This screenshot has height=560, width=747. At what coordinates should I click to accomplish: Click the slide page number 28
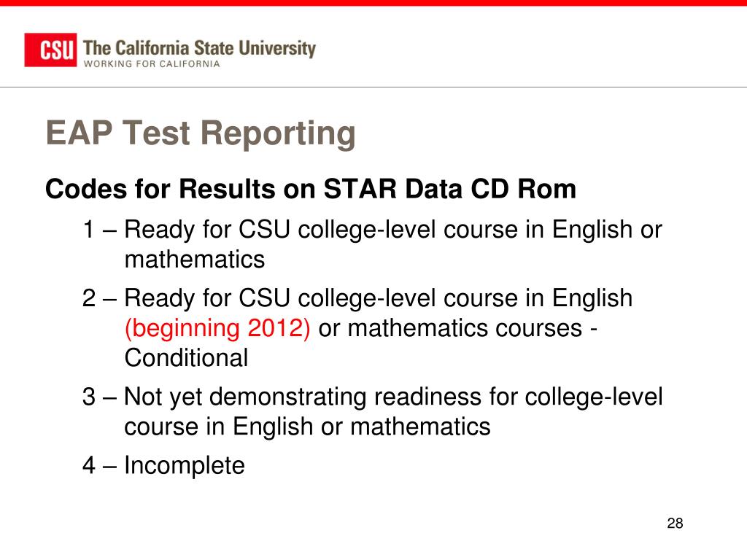point(675,524)
